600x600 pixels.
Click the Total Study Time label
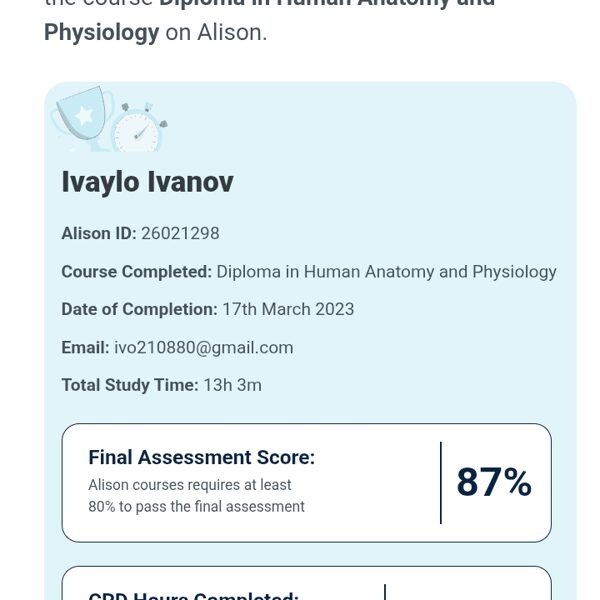tap(130, 386)
